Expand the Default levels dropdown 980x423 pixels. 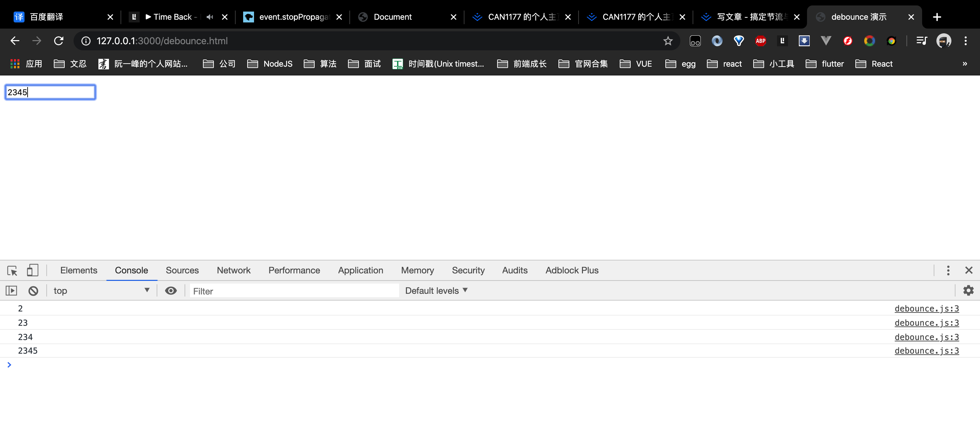(436, 291)
